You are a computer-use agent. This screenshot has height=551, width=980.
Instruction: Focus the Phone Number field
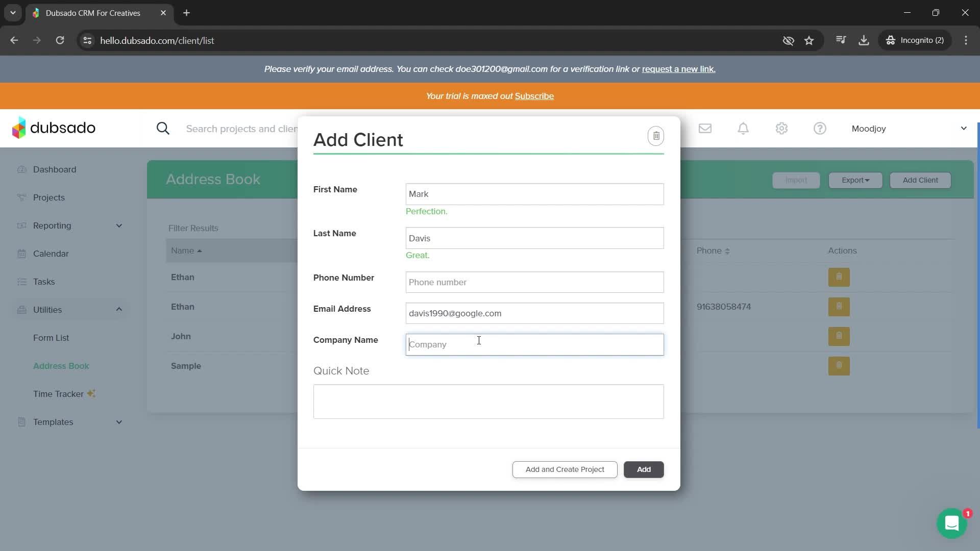point(534,282)
